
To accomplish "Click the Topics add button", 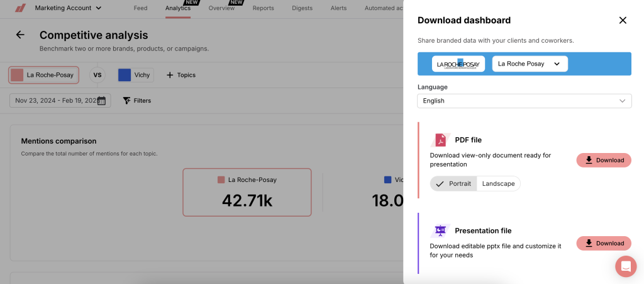I will click(181, 75).
